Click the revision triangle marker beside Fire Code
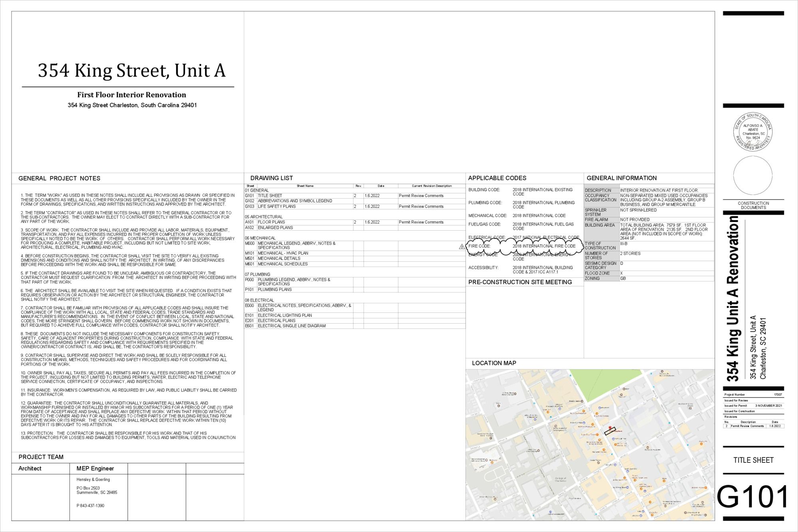 point(462,247)
